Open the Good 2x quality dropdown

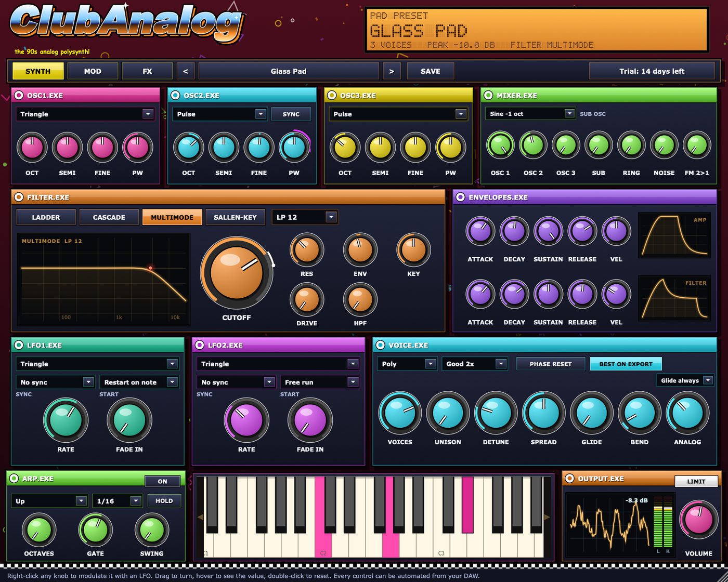(x=475, y=364)
